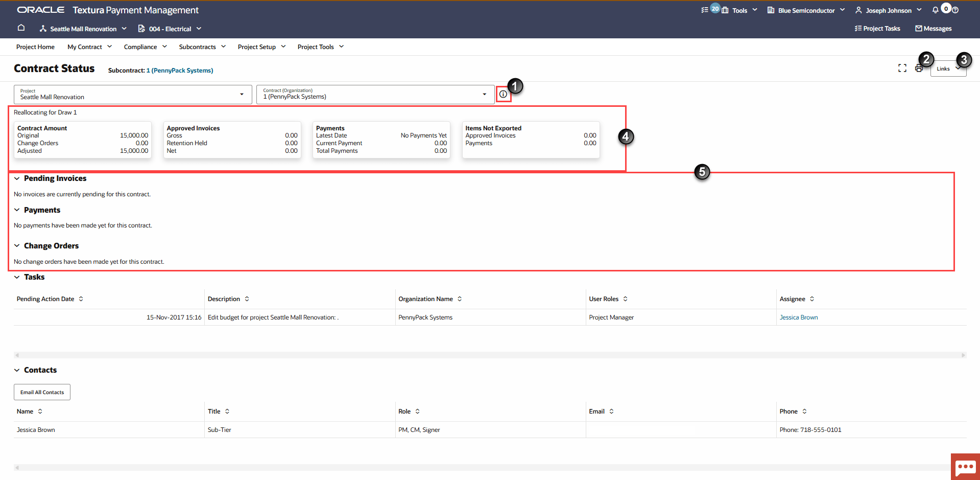Sort tasks by Assignee
Viewport: 980px width, 480px height.
point(812,299)
